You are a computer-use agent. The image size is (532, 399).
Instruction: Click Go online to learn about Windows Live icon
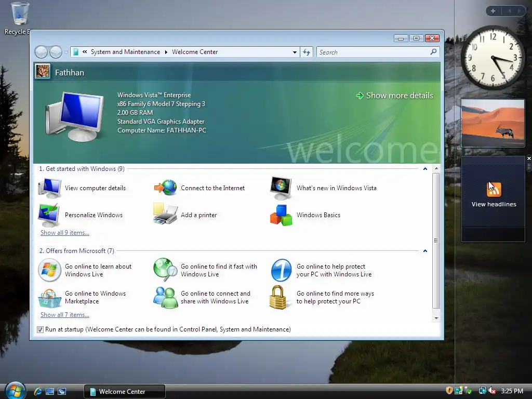point(49,270)
